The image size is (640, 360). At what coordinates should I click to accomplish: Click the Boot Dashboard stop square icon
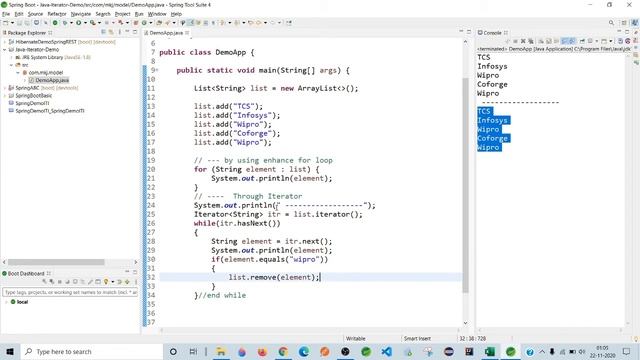pos(59,282)
